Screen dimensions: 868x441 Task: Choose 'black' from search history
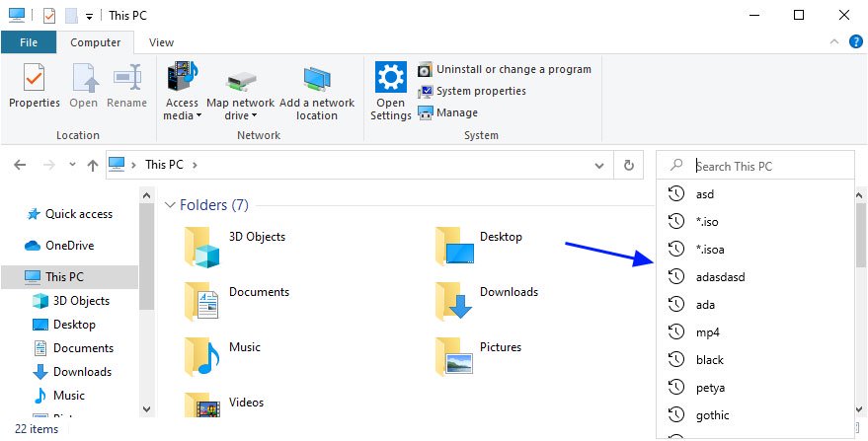755,360
